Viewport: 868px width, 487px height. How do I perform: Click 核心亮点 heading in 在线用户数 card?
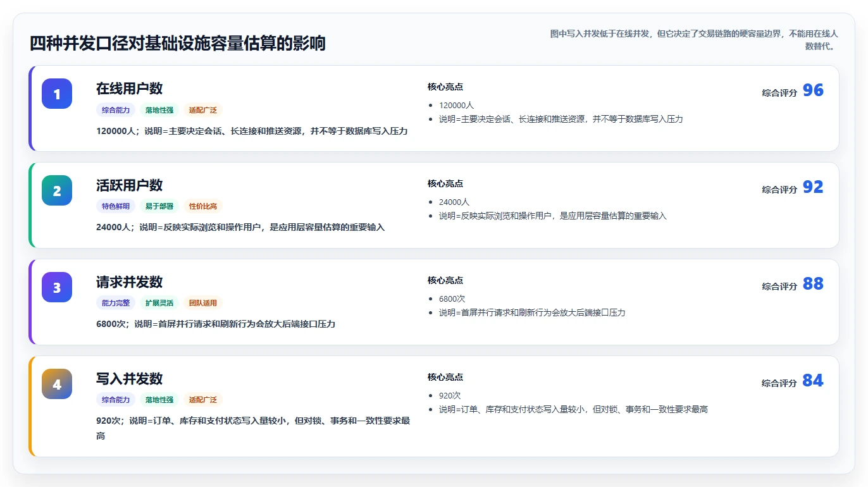click(445, 87)
